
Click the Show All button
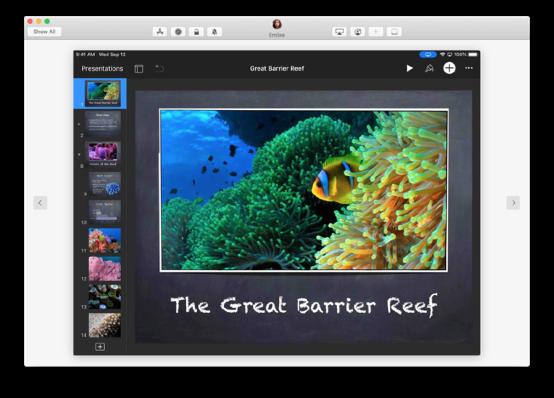pos(44,32)
